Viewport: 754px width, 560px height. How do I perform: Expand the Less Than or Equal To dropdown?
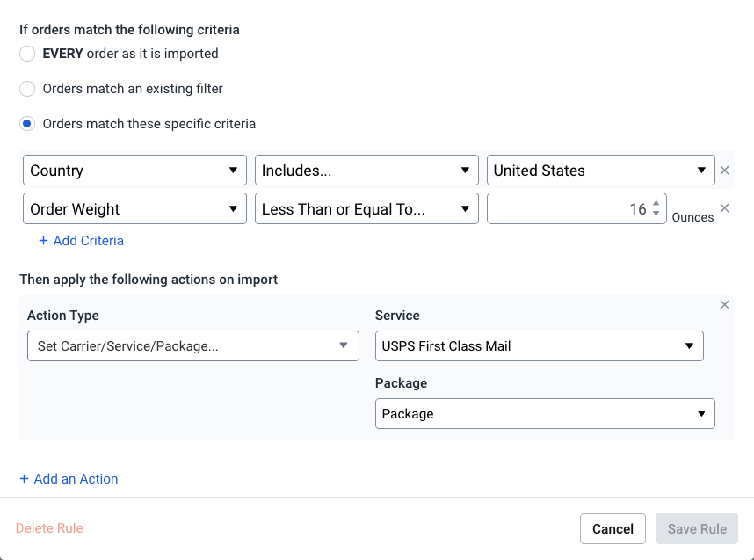coord(366,209)
